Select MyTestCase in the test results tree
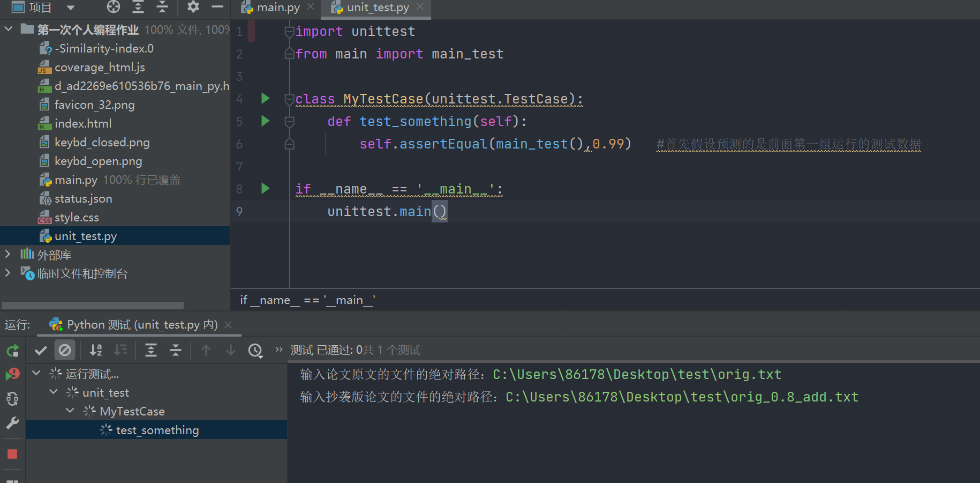Image resolution: width=980 pixels, height=483 pixels. (x=132, y=411)
